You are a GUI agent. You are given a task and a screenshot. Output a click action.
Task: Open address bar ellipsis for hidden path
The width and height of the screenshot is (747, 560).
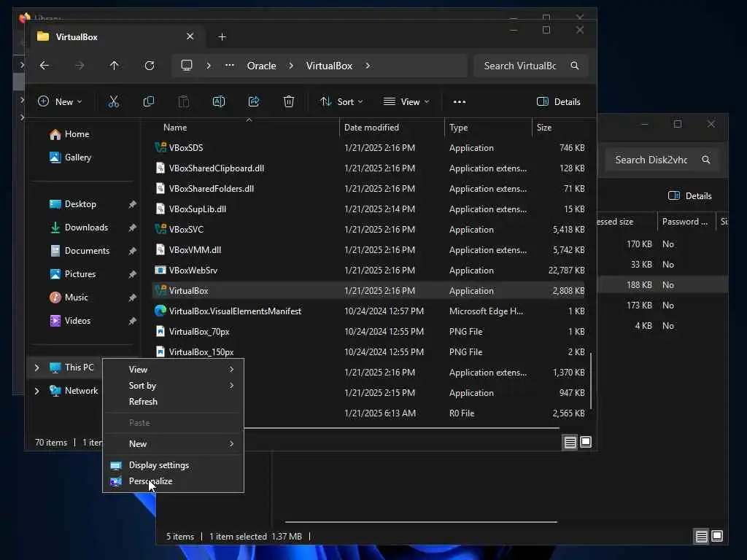(x=230, y=65)
